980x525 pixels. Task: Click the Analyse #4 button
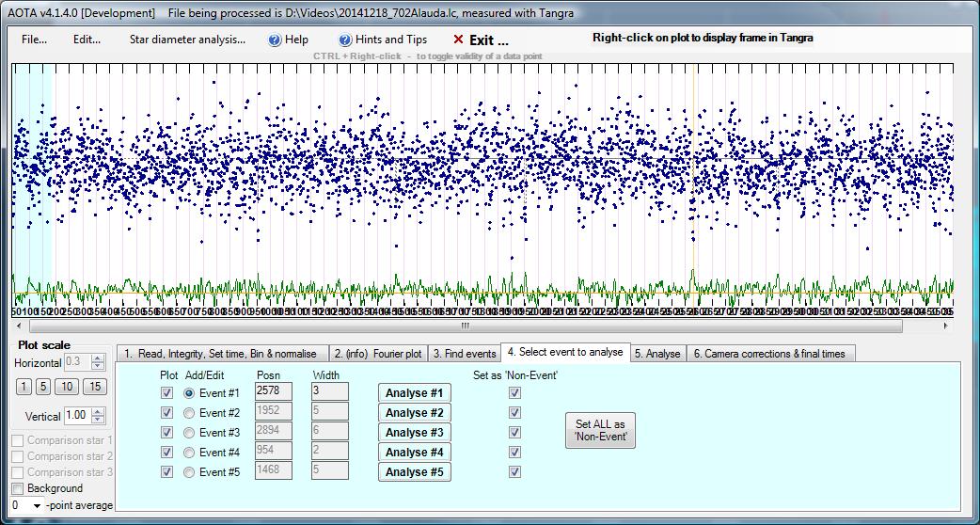click(415, 452)
